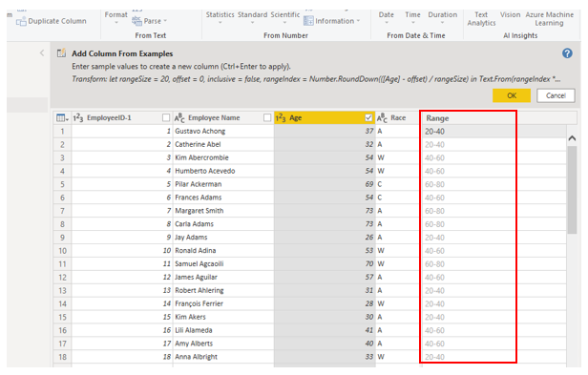This screenshot has height=375, width=588.
Task: Click the blue help question mark icon
Action: coord(567,53)
